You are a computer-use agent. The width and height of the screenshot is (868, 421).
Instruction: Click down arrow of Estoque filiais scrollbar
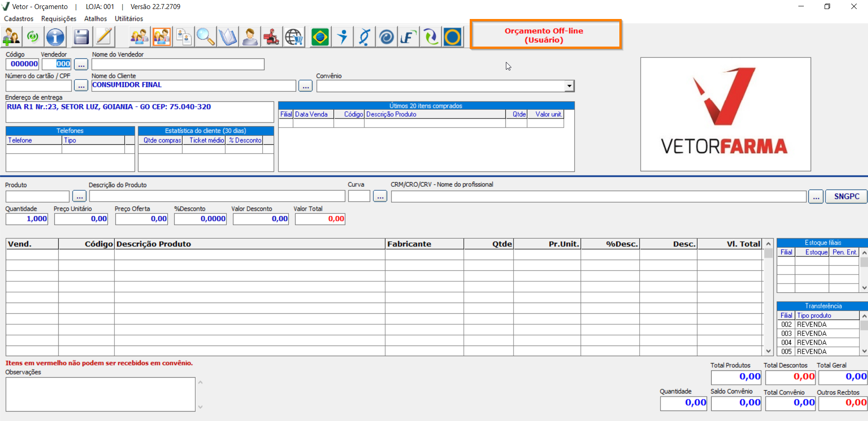864,288
